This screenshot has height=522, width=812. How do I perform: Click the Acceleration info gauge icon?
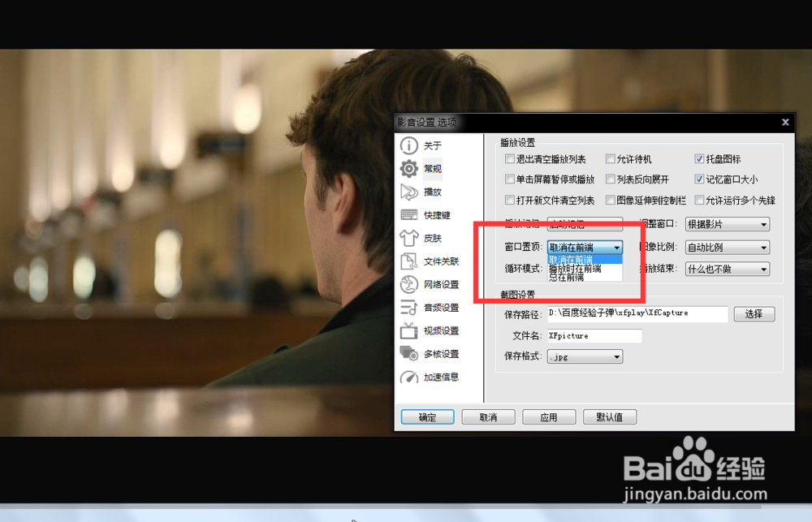pos(409,377)
